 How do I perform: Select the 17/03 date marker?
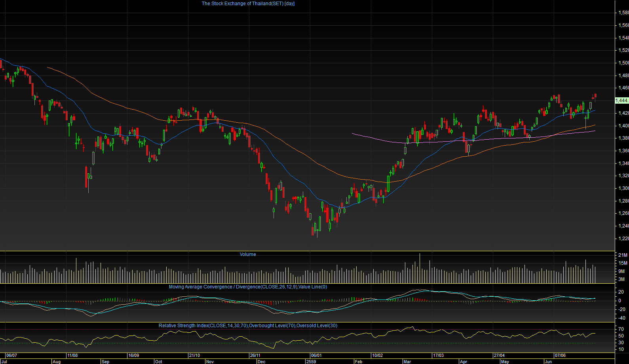coord(438,355)
